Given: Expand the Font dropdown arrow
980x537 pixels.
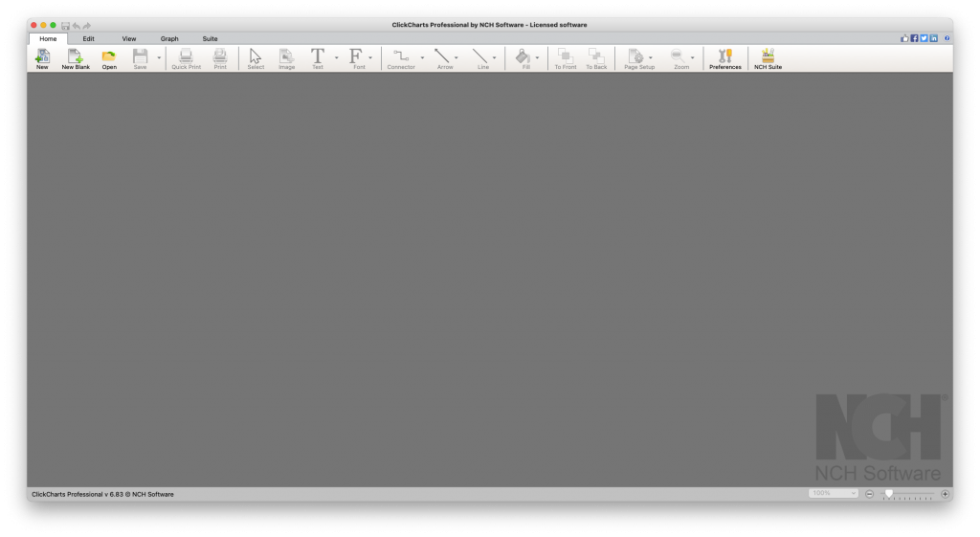Looking at the screenshot, I should tap(370, 58).
